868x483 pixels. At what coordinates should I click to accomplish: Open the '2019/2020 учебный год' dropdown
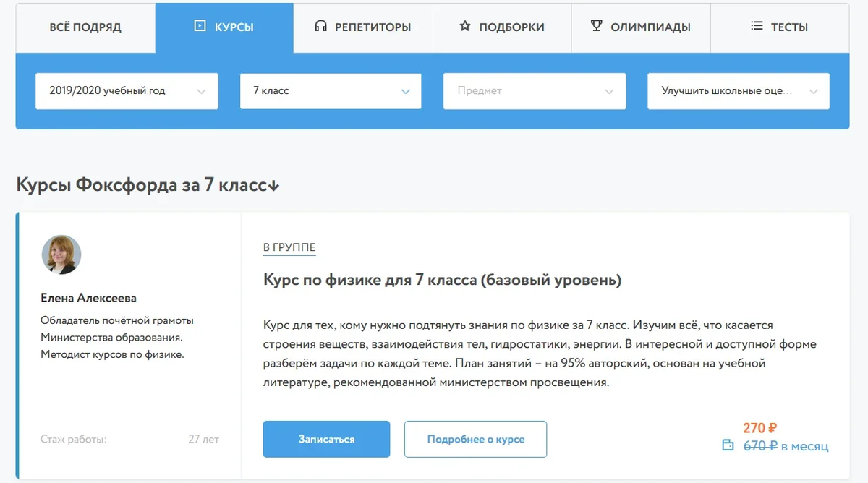[127, 91]
